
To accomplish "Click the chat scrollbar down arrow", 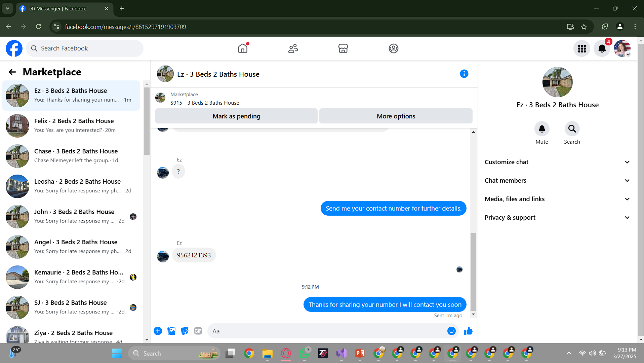I will [473, 315].
